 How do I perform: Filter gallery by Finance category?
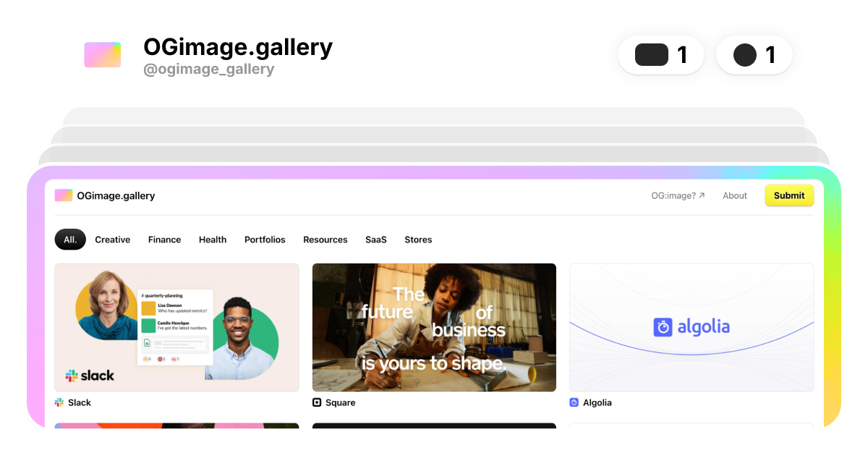coord(164,240)
